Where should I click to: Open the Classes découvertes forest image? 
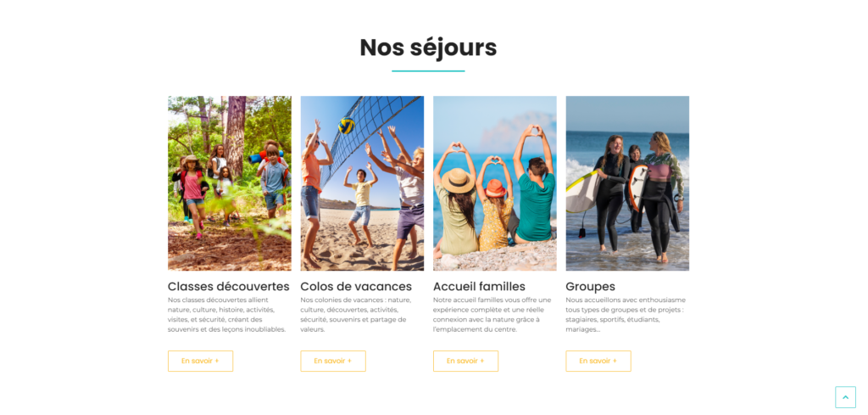[x=230, y=183]
